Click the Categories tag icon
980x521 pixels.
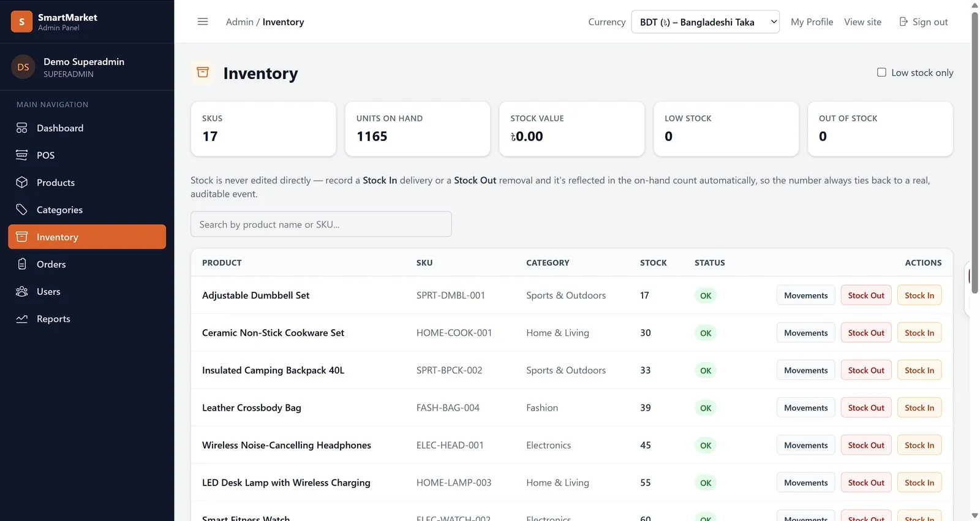[22, 210]
